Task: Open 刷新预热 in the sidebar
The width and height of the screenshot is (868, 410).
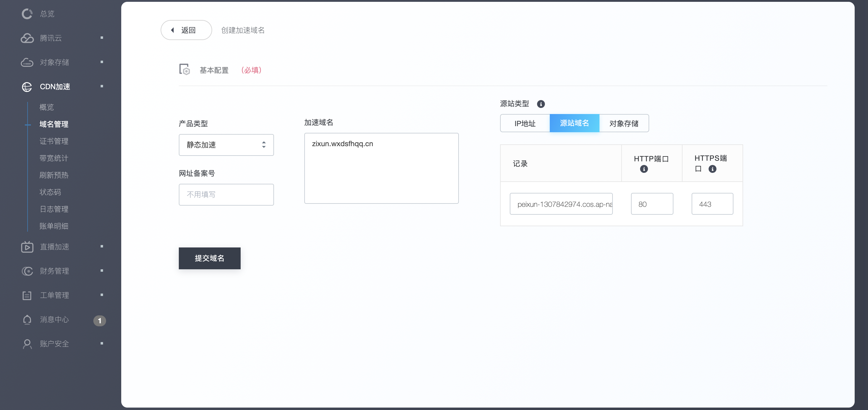Action: tap(54, 175)
